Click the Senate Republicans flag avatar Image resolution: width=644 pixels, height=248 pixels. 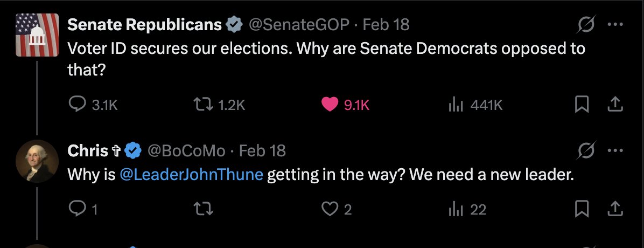click(37, 35)
